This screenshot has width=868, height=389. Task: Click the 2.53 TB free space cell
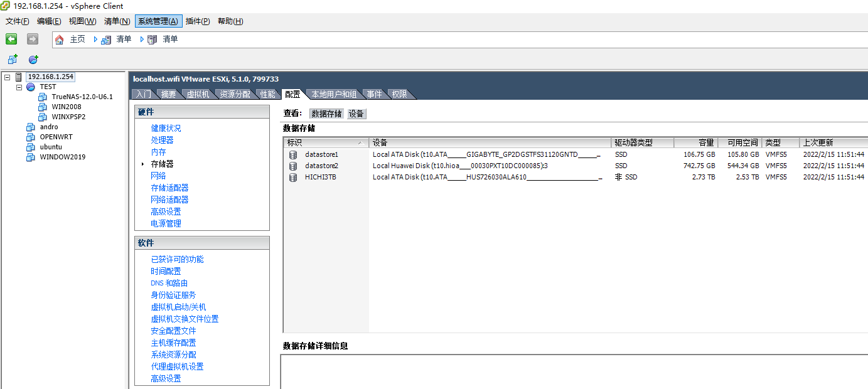pyautogui.click(x=747, y=177)
